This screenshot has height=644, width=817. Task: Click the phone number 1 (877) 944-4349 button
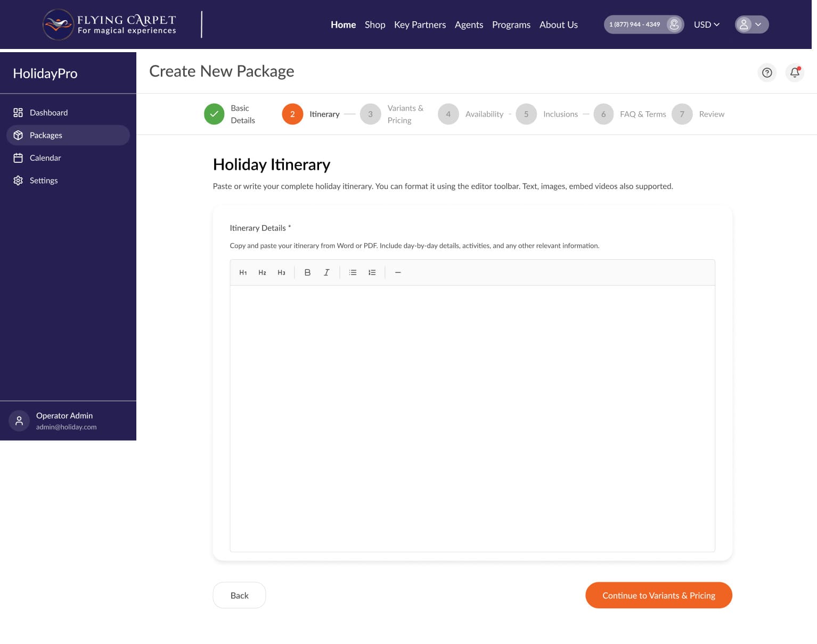643,24
